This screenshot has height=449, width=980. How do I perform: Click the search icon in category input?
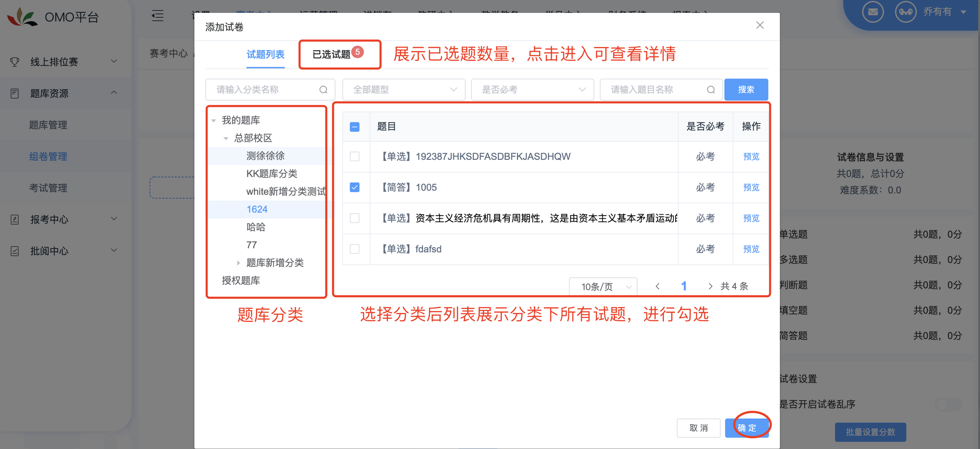tap(323, 89)
